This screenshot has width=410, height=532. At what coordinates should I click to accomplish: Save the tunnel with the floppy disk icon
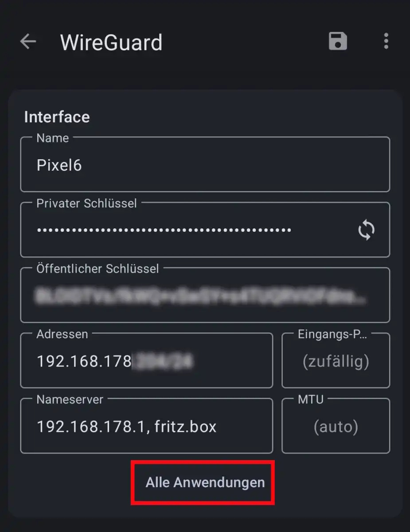coord(338,42)
